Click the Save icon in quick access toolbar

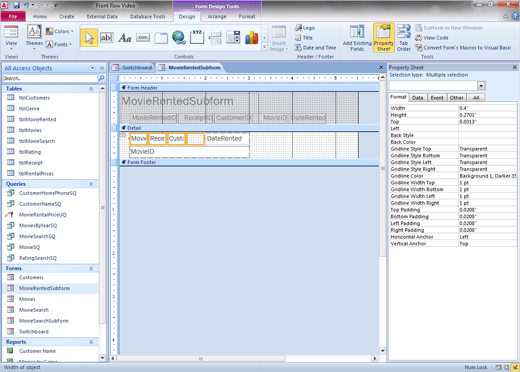[x=16, y=5]
